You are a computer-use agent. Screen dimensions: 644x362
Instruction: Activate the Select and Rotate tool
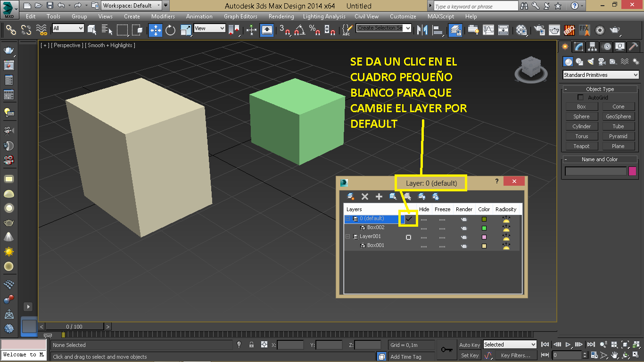click(170, 30)
